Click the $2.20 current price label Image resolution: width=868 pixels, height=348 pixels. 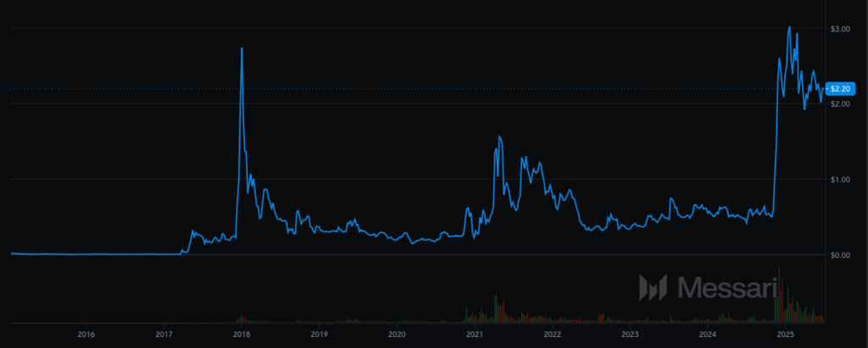[841, 88]
